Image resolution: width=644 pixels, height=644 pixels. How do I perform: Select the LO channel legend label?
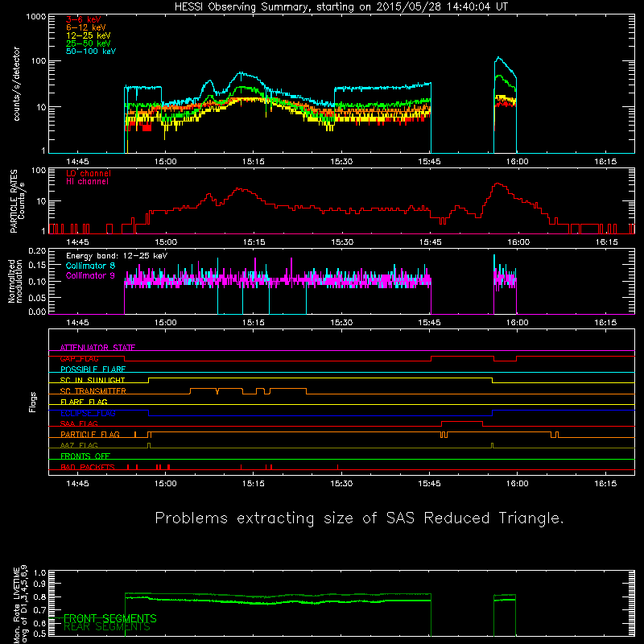coord(89,173)
